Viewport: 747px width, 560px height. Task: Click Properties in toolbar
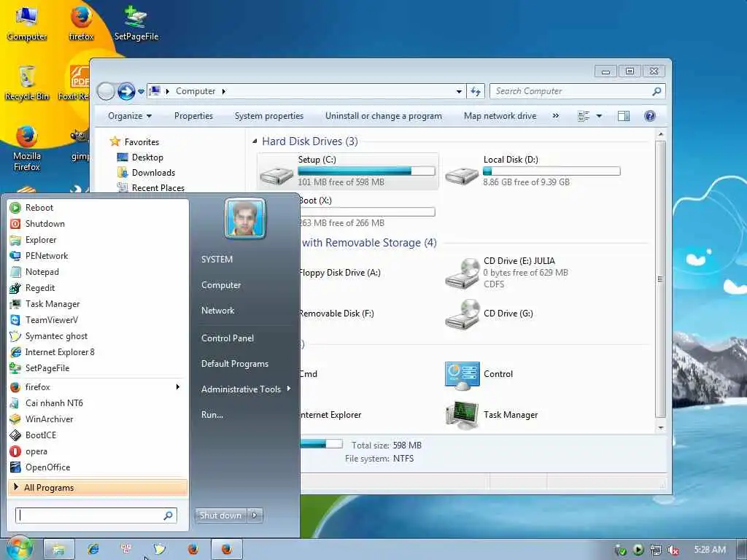click(193, 116)
